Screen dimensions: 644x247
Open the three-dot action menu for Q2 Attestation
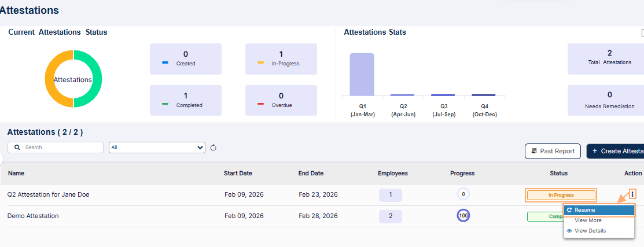[632, 194]
